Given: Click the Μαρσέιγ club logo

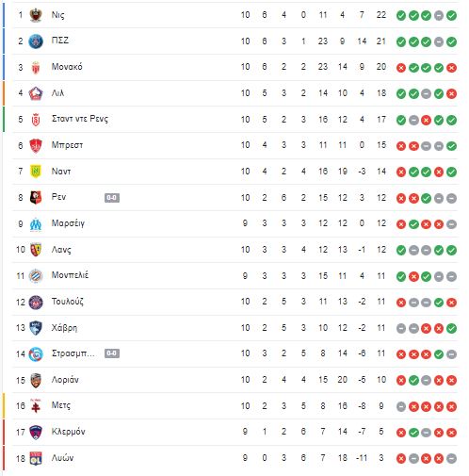Looking at the screenshot, I should pyautogui.click(x=36, y=224).
